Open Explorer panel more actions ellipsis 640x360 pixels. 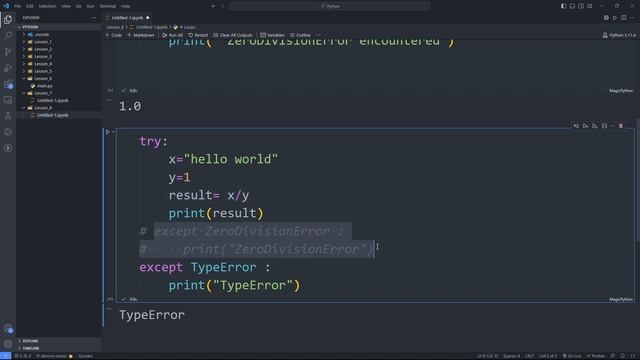[93, 18]
